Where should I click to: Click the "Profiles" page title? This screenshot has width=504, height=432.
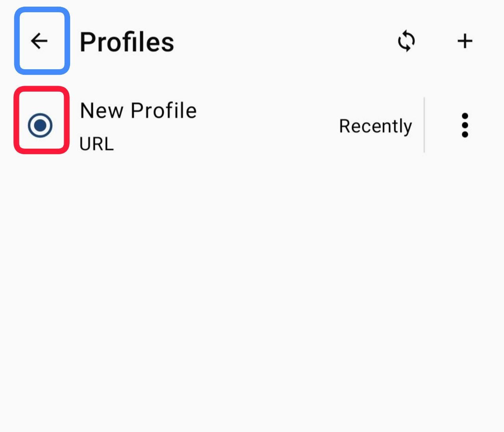pyautogui.click(x=127, y=42)
